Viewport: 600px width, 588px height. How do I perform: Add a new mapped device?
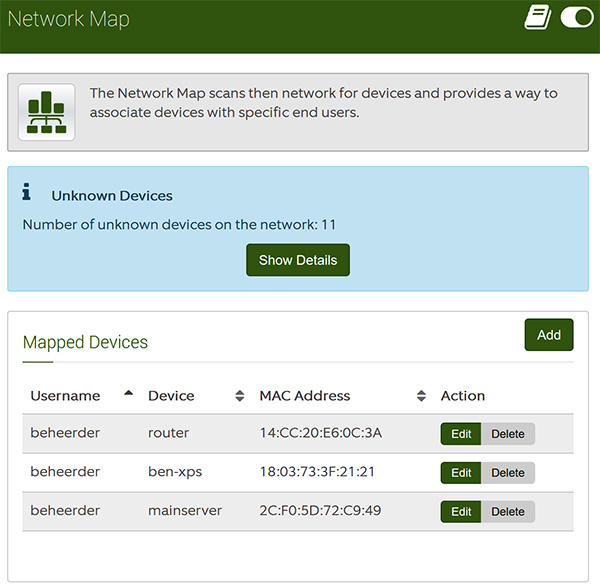coord(549,335)
